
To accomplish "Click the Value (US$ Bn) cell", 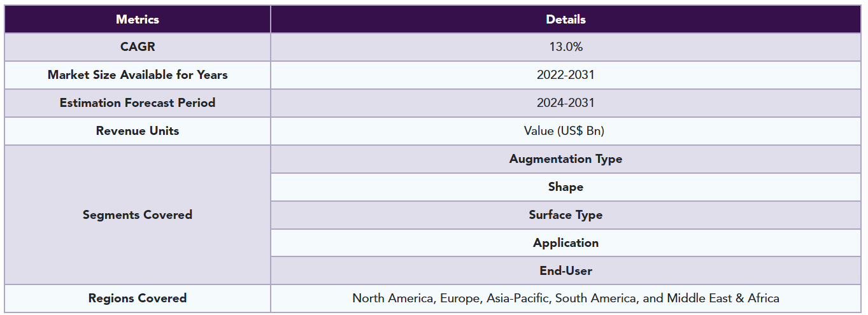I will click(566, 131).
